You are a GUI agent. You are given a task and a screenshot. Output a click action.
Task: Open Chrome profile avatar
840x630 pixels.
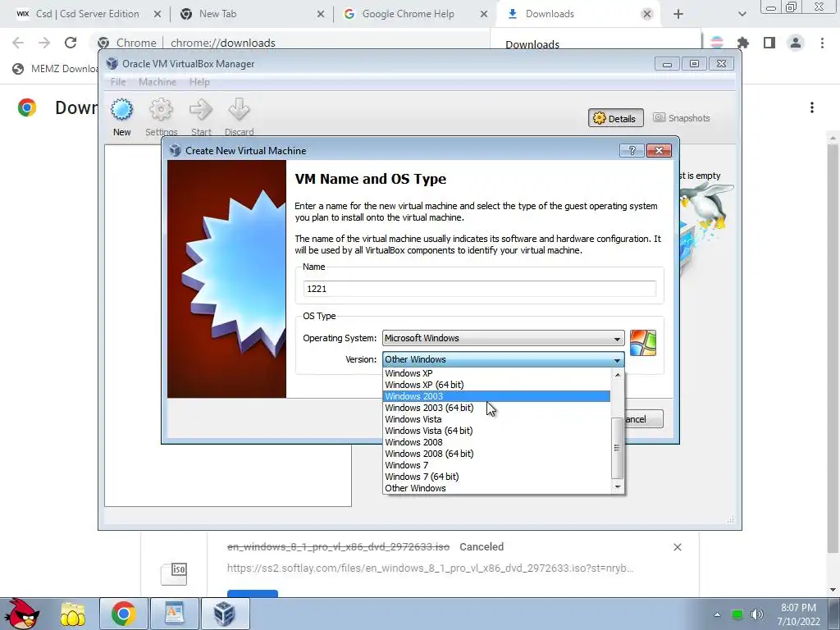pyautogui.click(x=796, y=43)
